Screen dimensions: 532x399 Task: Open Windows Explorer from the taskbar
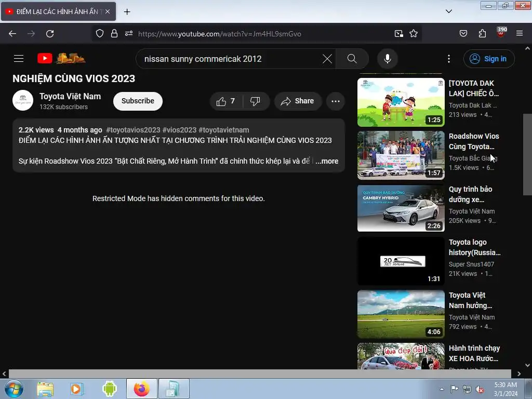[45, 389]
